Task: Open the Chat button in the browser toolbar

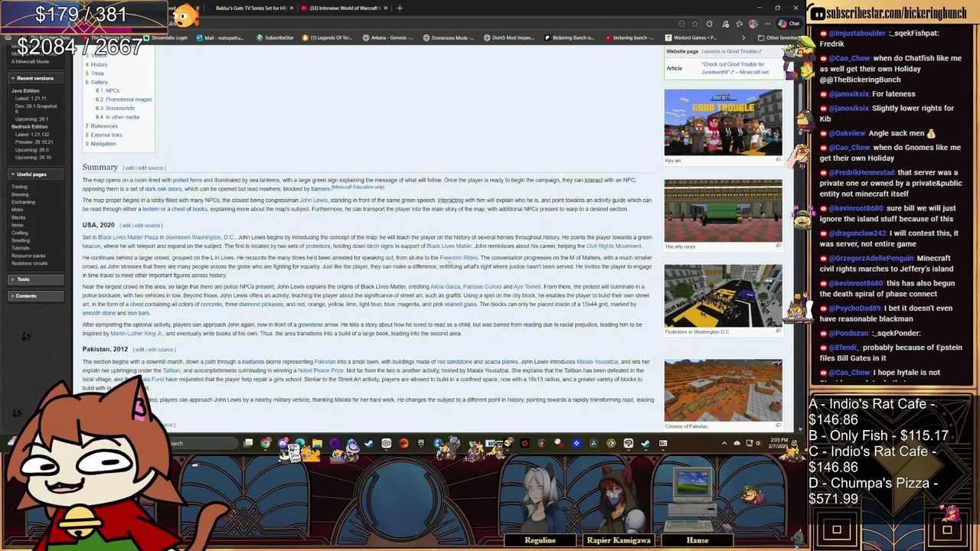Action: point(789,24)
